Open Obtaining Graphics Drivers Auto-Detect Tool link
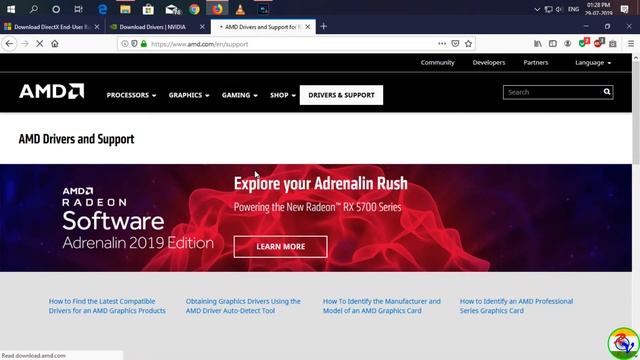The width and height of the screenshot is (640, 360). coord(243,306)
